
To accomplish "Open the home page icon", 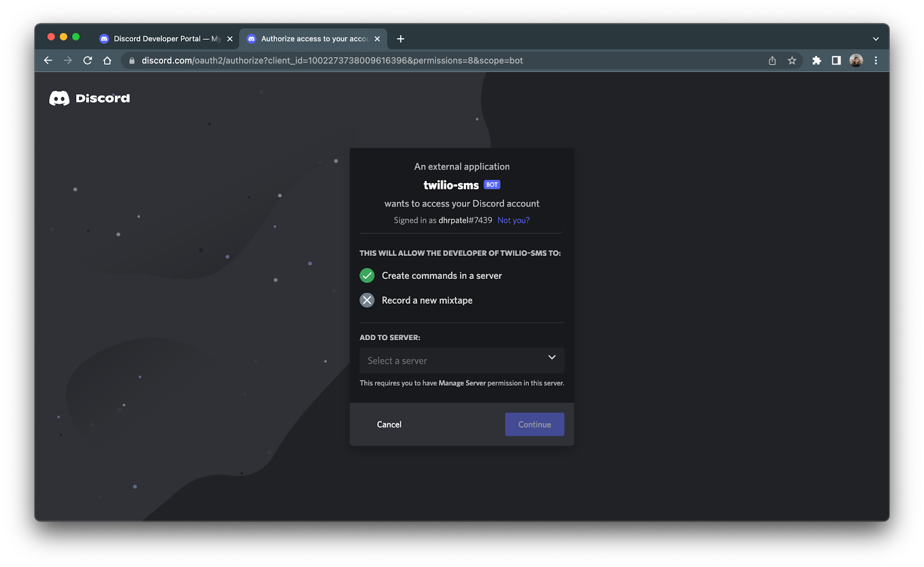I will (107, 61).
